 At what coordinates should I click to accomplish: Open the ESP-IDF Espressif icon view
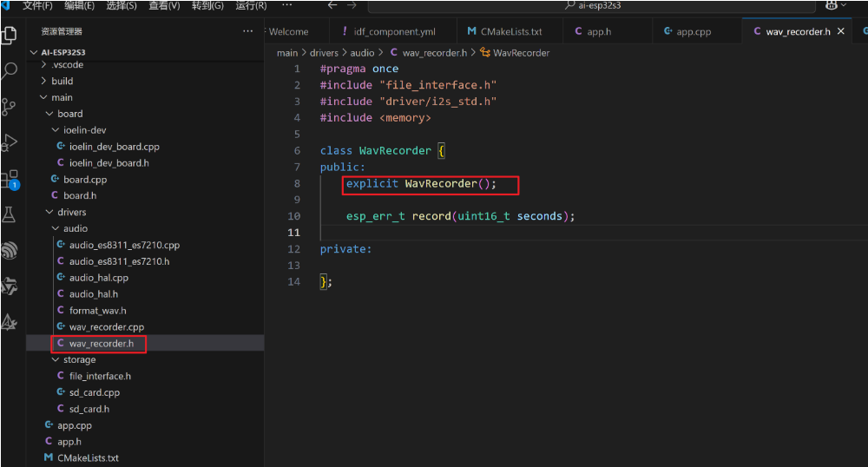point(10,250)
